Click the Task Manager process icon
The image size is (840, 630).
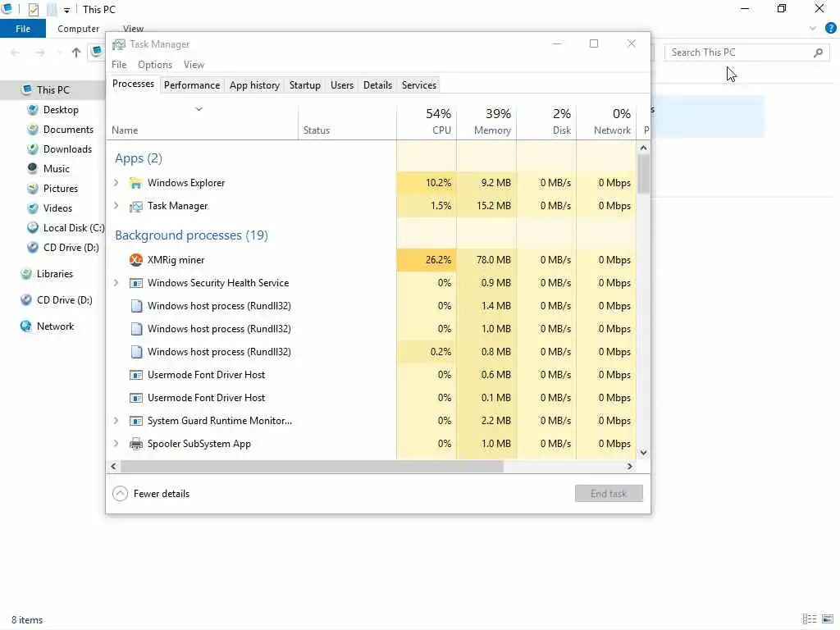[x=136, y=206]
